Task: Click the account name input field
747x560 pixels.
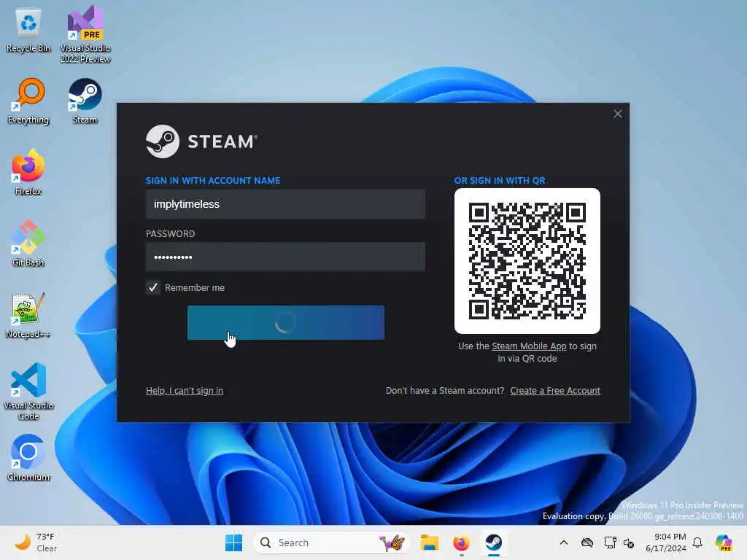Action: [285, 204]
